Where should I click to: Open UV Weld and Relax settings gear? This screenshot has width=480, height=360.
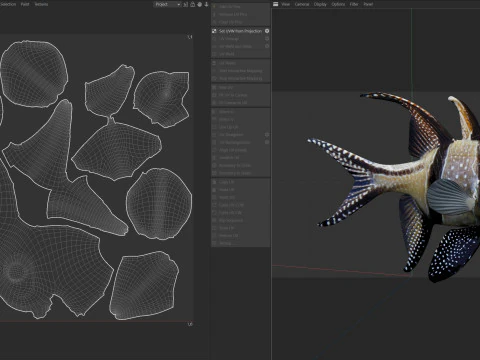[267, 46]
